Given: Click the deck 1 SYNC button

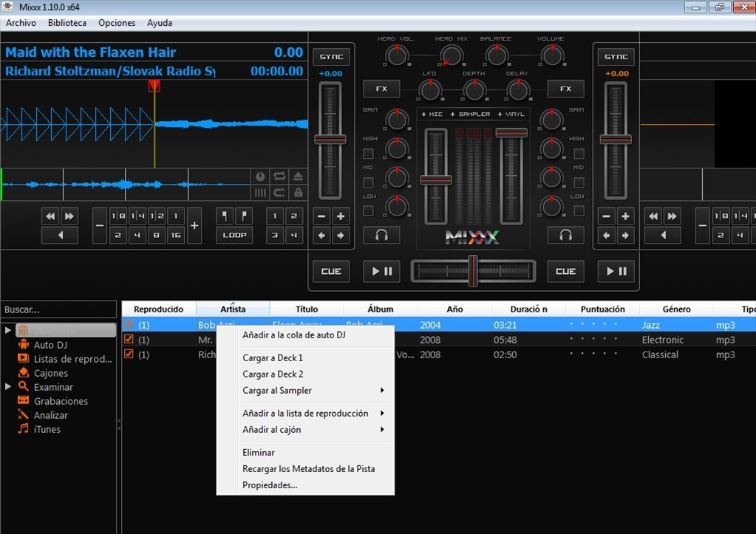Looking at the screenshot, I should [331, 57].
